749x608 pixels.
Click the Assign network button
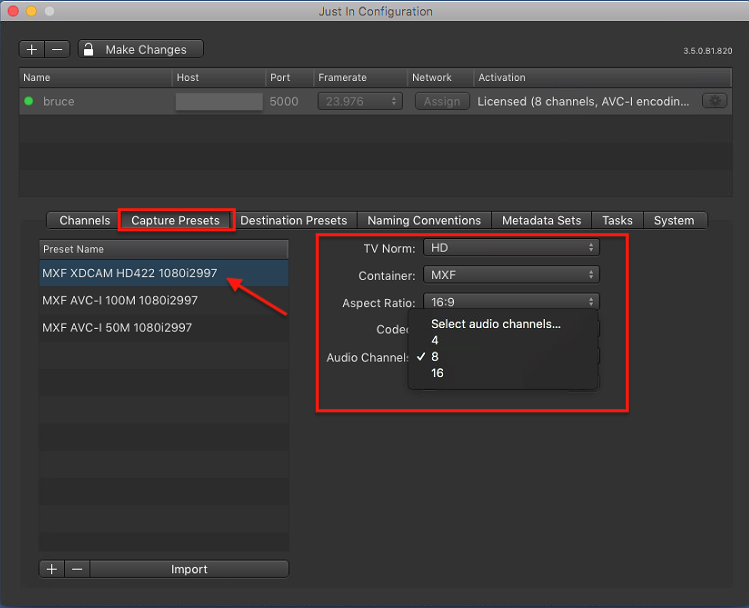pyautogui.click(x=442, y=101)
